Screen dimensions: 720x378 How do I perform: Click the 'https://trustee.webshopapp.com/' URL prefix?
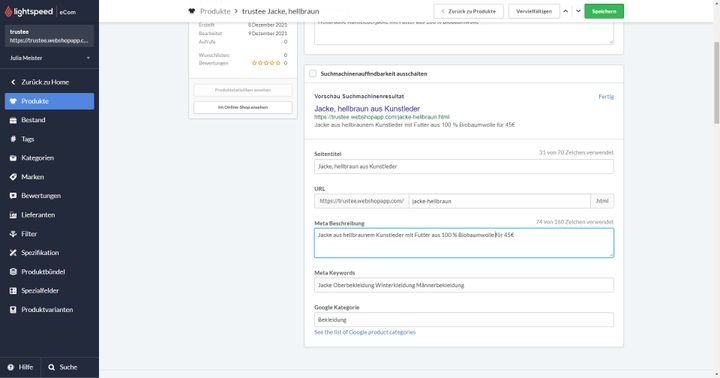361,201
